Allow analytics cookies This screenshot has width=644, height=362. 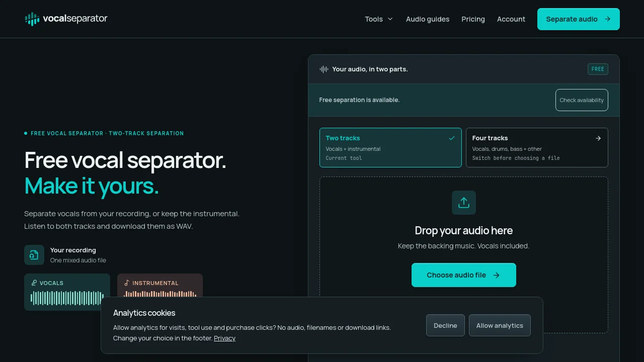[x=500, y=325]
